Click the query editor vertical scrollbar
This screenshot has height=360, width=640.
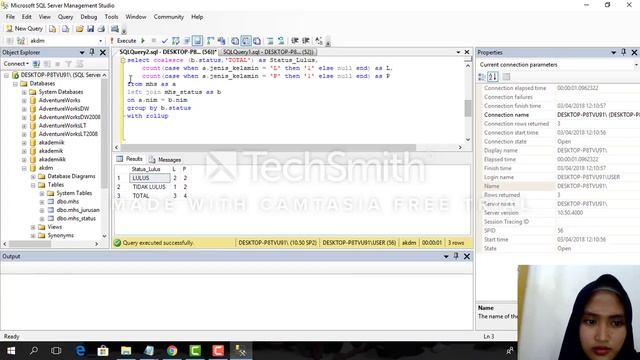[x=468, y=108]
